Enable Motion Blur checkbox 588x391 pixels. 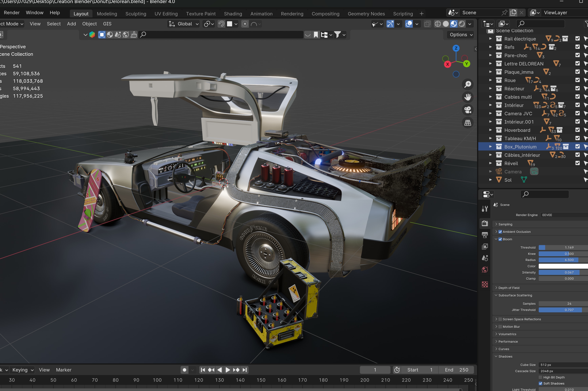tap(500, 327)
